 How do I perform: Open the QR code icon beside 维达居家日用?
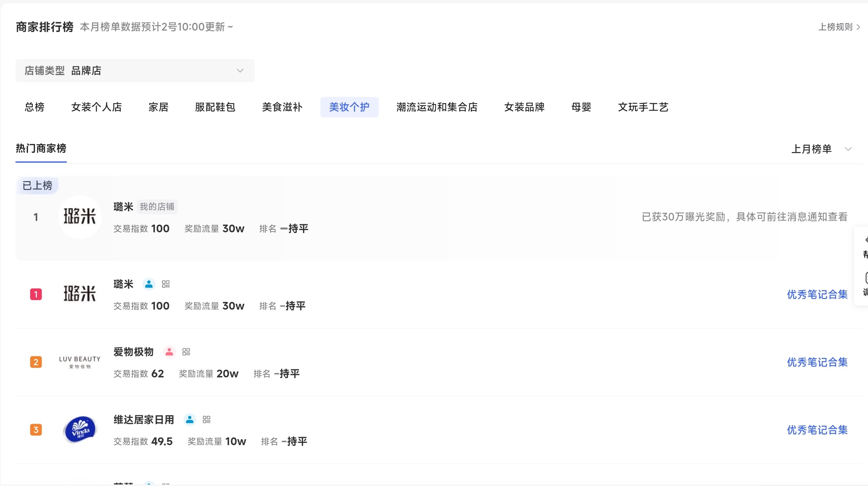[x=207, y=420]
